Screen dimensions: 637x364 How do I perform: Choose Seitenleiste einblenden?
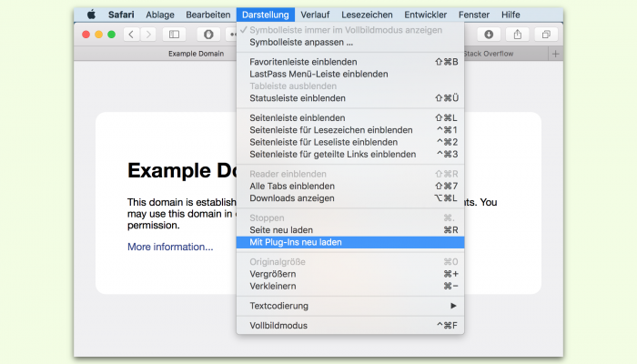(350, 117)
